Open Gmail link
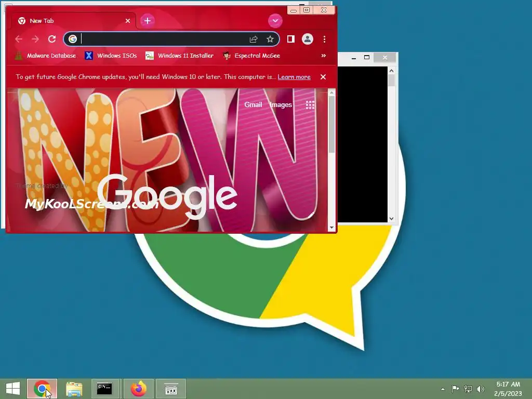 tap(253, 105)
